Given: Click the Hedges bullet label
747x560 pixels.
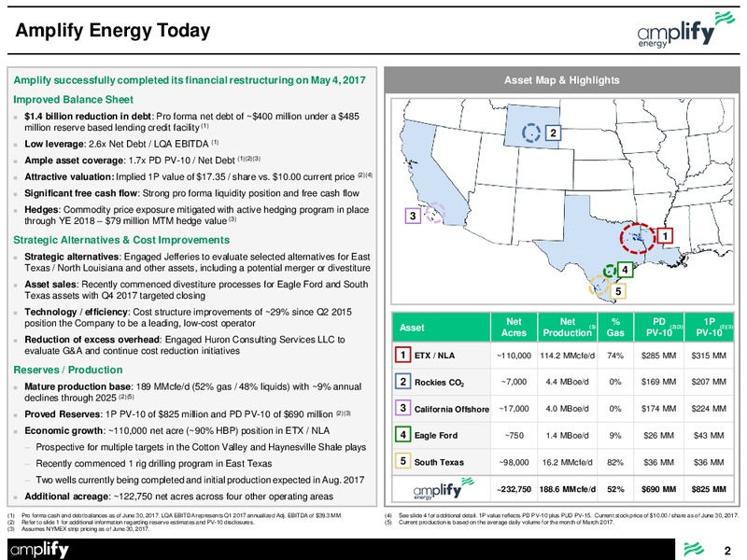Looking at the screenshot, I should [x=42, y=209].
